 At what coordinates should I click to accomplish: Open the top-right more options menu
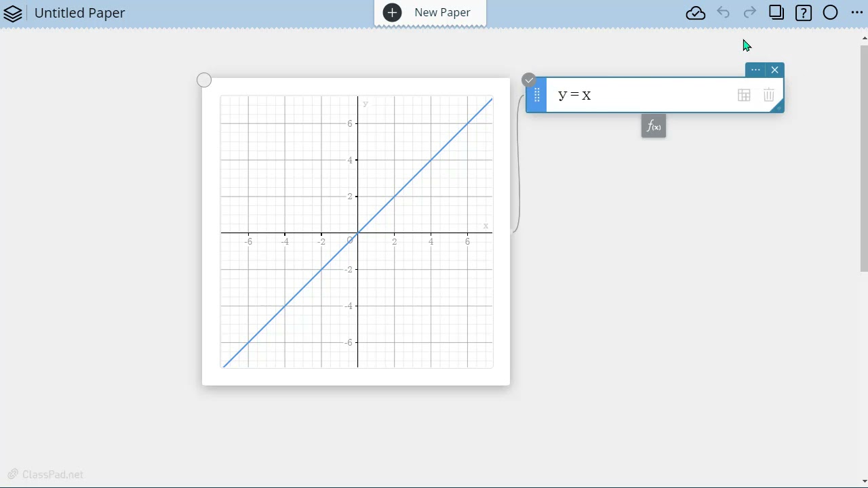pyautogui.click(x=857, y=13)
